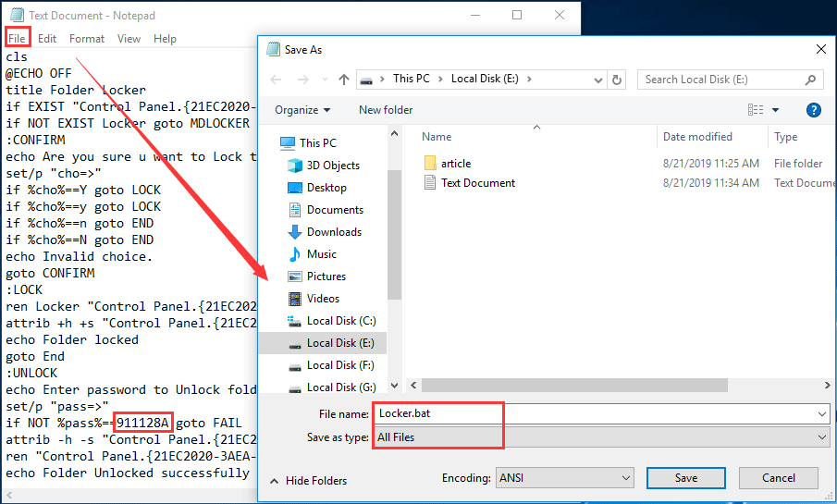Select the article folder
The width and height of the screenshot is (837, 504).
[x=455, y=164]
